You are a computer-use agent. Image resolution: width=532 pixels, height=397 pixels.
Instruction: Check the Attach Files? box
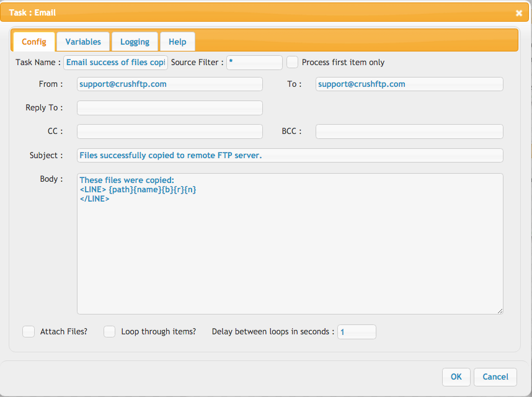(29, 331)
